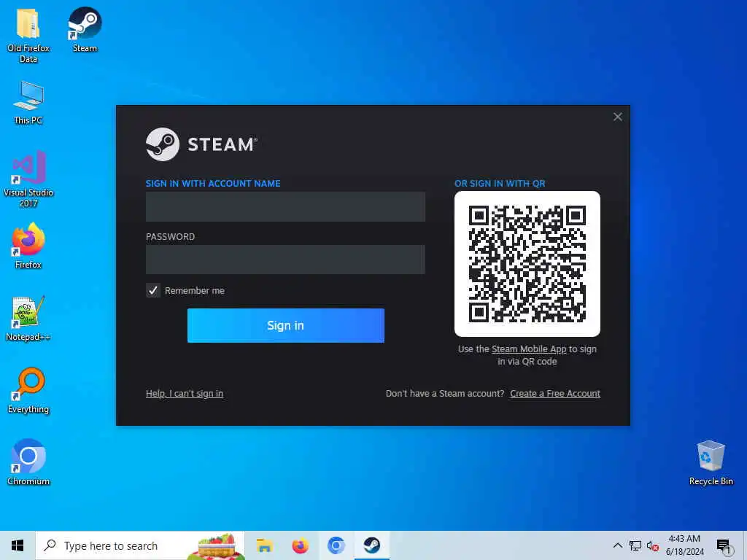Show hidden system tray icons
The height and width of the screenshot is (560, 747).
pyautogui.click(x=617, y=545)
